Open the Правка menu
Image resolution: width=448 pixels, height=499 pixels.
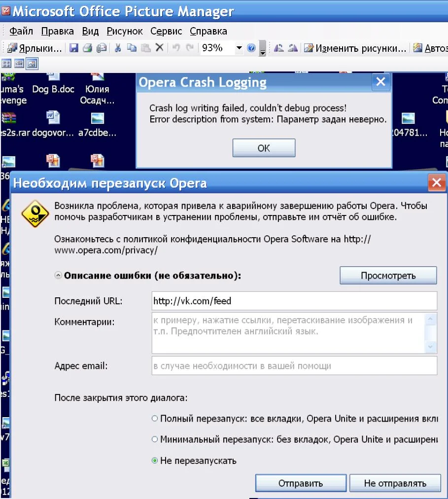pyautogui.click(x=58, y=31)
